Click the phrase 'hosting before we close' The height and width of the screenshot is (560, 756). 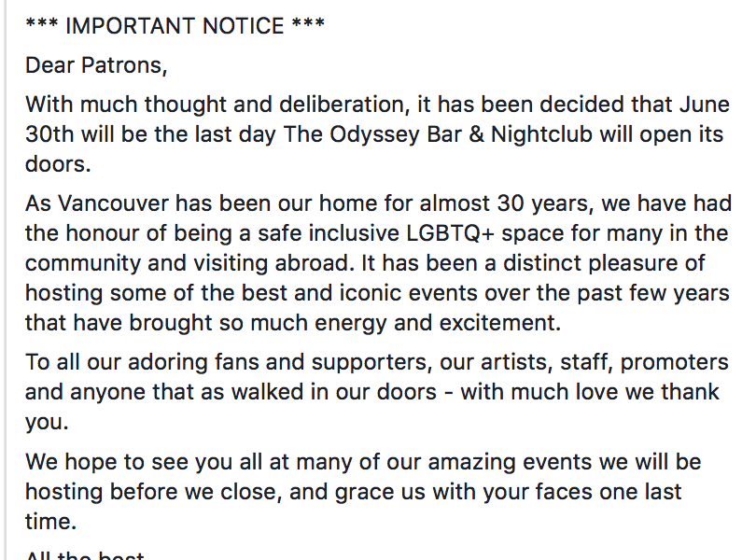pyautogui.click(x=147, y=492)
